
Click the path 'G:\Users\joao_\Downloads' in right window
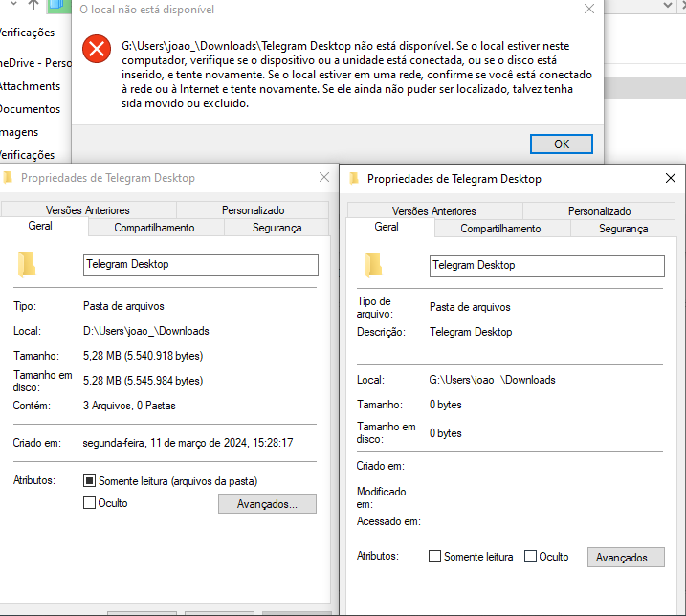[x=492, y=380]
